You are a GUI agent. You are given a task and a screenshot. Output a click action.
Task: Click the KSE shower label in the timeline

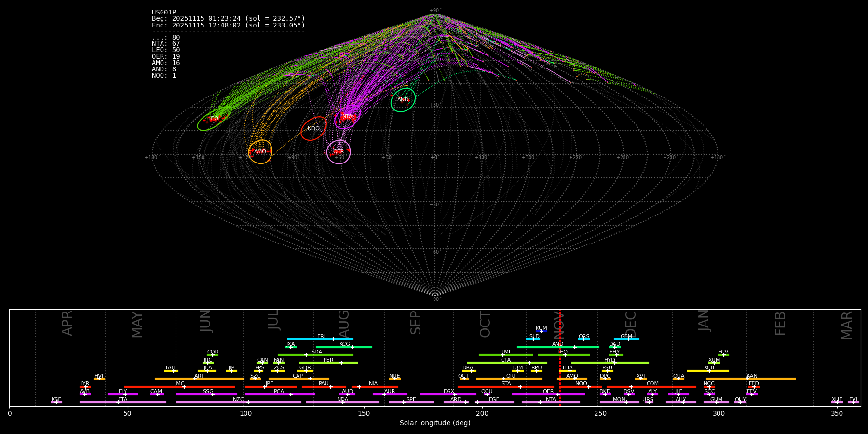coord(56,400)
